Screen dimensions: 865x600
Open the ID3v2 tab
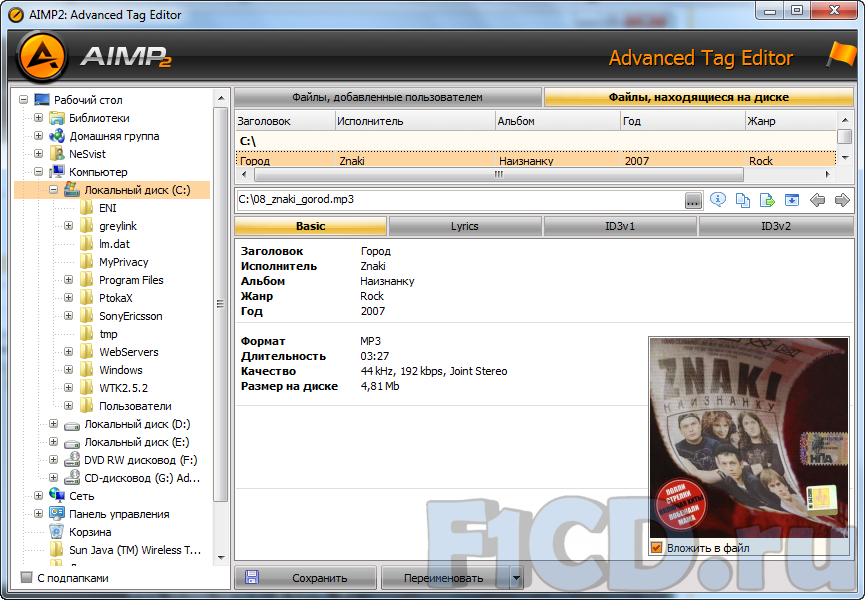tap(776, 226)
